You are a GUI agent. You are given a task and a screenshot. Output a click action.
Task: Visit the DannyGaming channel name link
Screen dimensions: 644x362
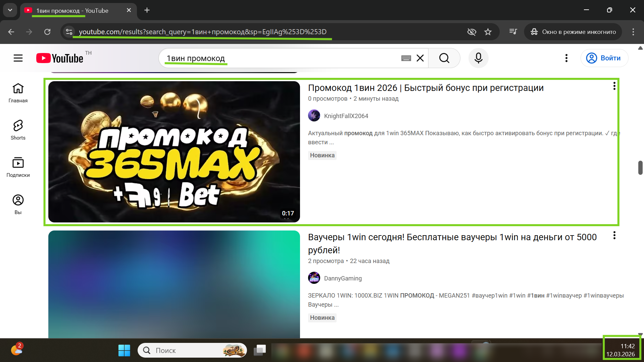coord(343,278)
